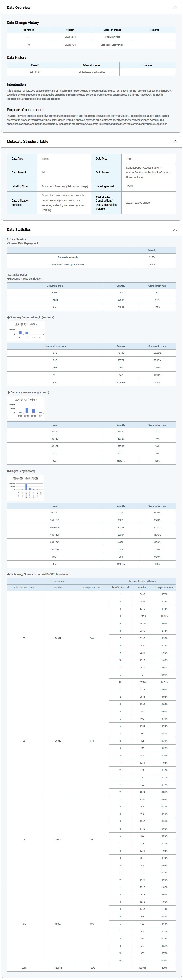Screen dimensions: 183x980
Task: Click the Data Change History heading
Action: coord(23,23)
